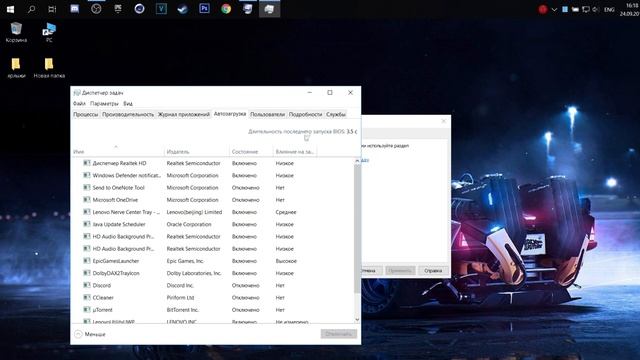Open Discord from the taskbar
This screenshot has height=360, width=640.
pos(75,9)
